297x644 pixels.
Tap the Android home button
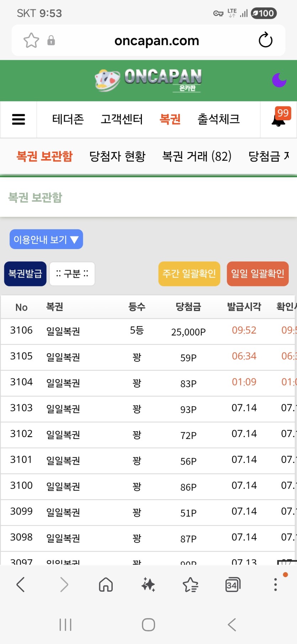[148, 625]
